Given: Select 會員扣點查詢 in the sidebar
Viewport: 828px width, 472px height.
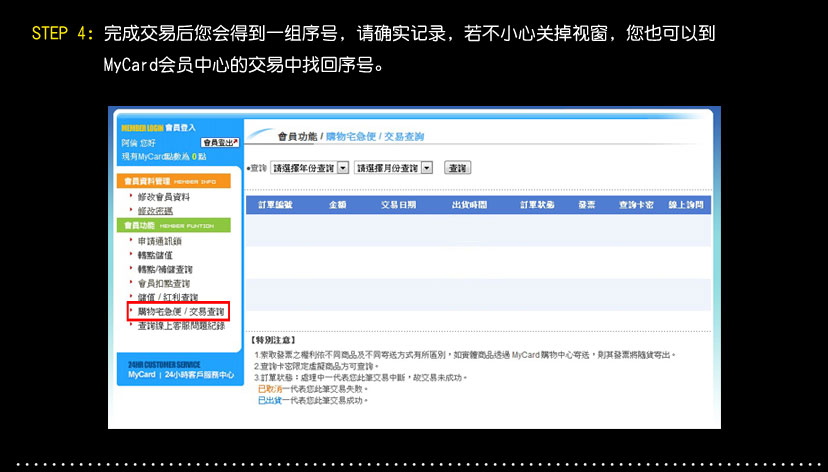Looking at the screenshot, I should coord(163,283).
